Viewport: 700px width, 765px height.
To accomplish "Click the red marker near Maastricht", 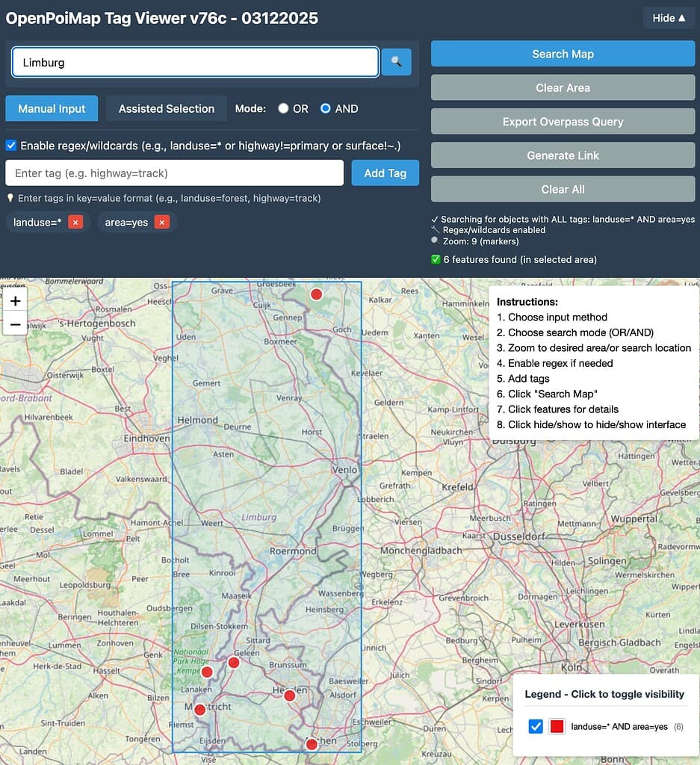I will [200, 710].
